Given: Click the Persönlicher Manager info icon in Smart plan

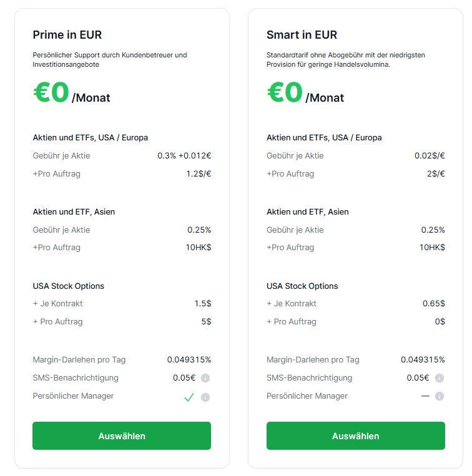Looking at the screenshot, I should pyautogui.click(x=440, y=396).
